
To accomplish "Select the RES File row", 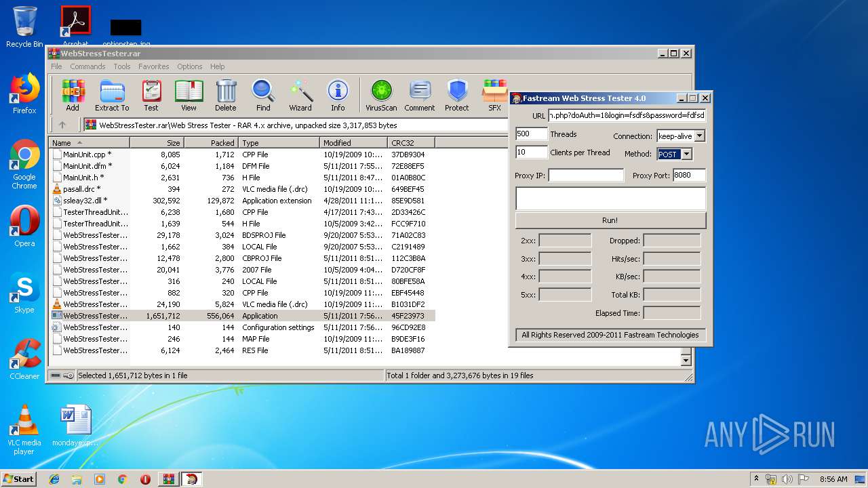I will pos(242,350).
